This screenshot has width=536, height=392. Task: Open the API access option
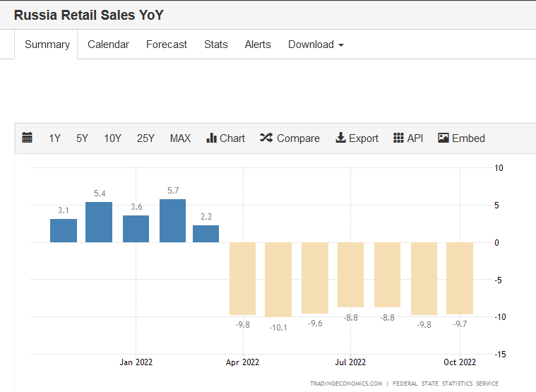pyautogui.click(x=408, y=138)
